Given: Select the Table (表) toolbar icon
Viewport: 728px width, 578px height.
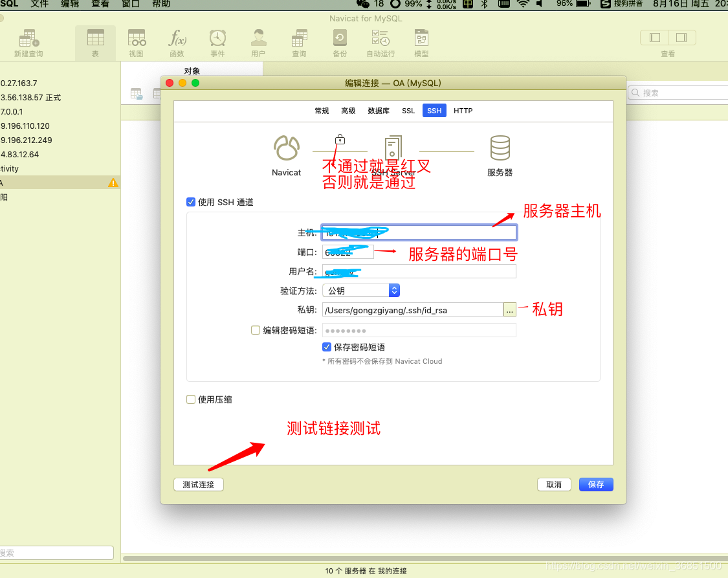Looking at the screenshot, I should (95, 43).
